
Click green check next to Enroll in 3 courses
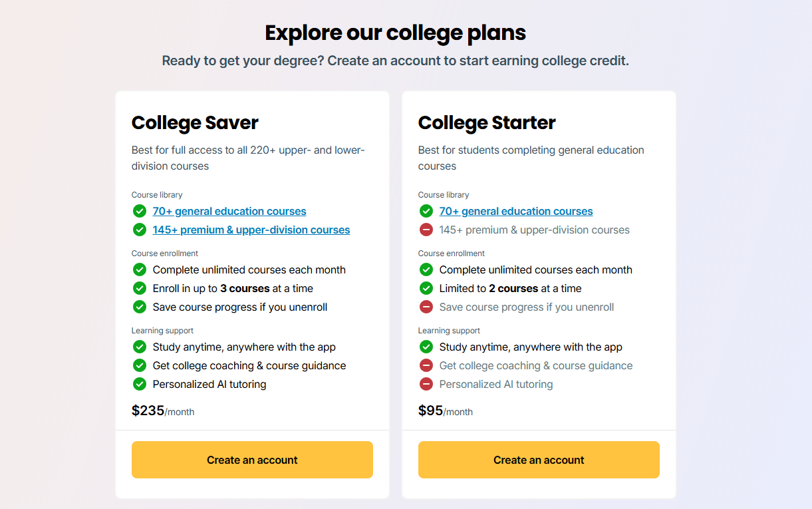140,288
